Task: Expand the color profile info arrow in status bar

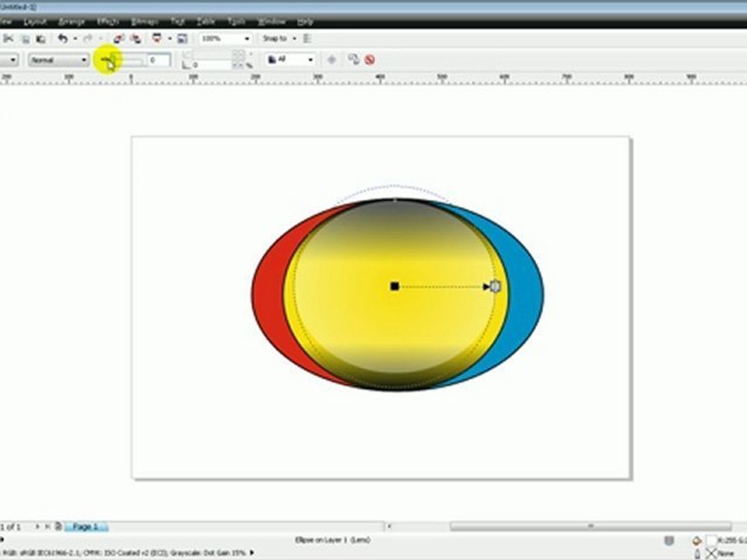Action: [251, 553]
